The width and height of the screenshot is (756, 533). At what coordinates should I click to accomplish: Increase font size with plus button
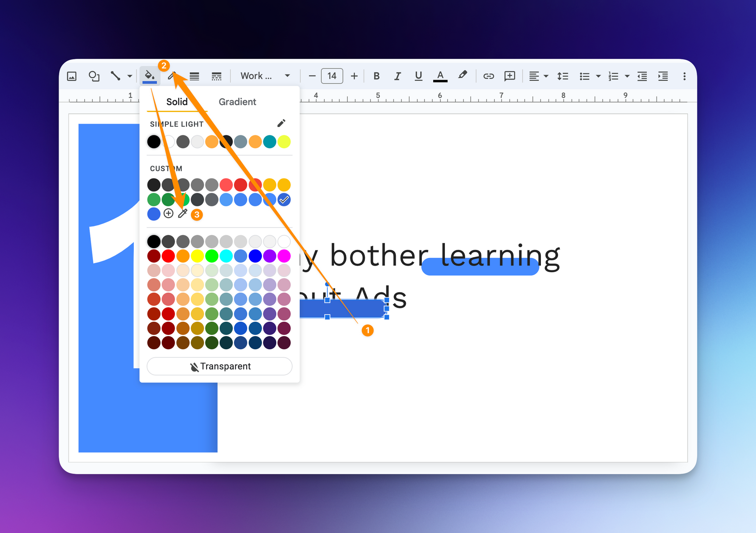coord(354,76)
